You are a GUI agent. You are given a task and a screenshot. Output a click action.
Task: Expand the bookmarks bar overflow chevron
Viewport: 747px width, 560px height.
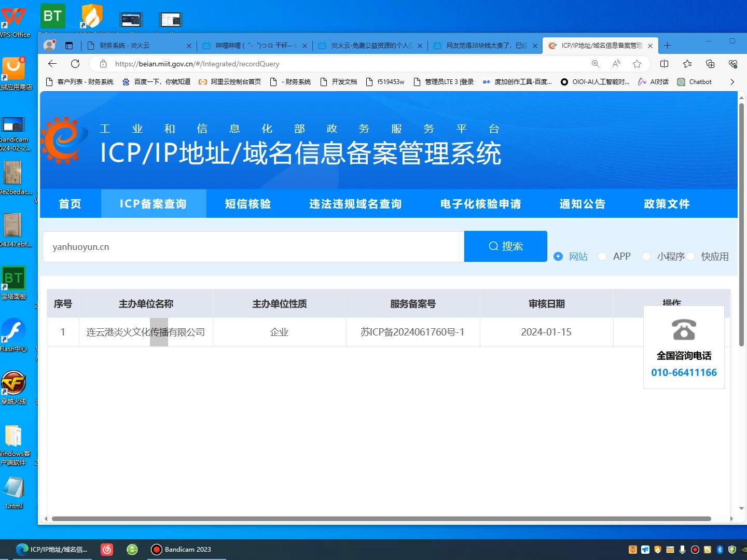click(732, 82)
